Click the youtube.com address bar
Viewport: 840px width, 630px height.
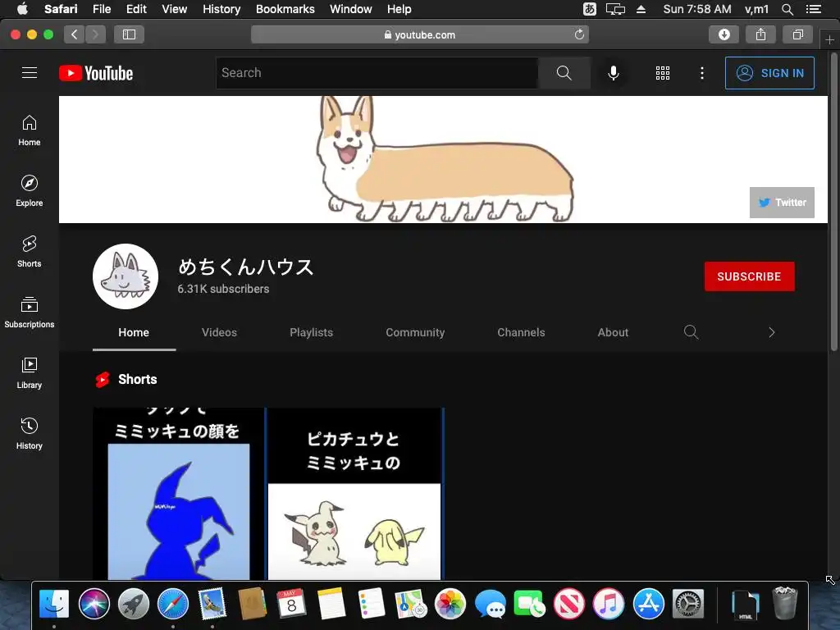click(420, 34)
